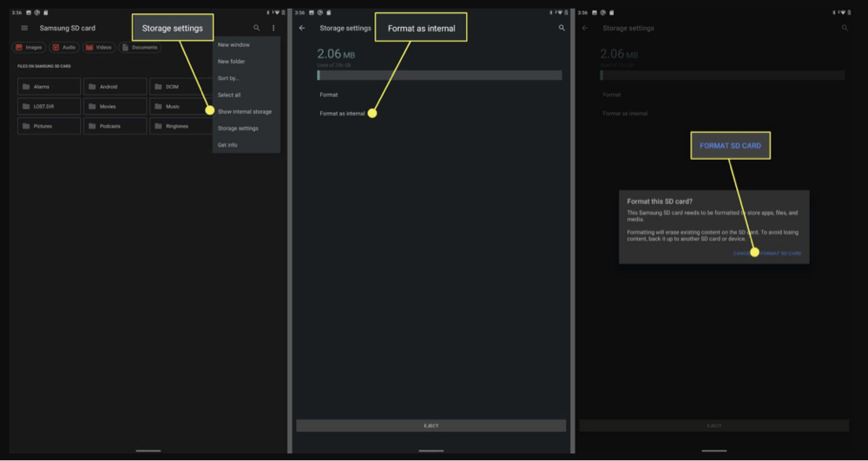Select the Videos category chip
The image size is (868, 461).
(x=99, y=48)
